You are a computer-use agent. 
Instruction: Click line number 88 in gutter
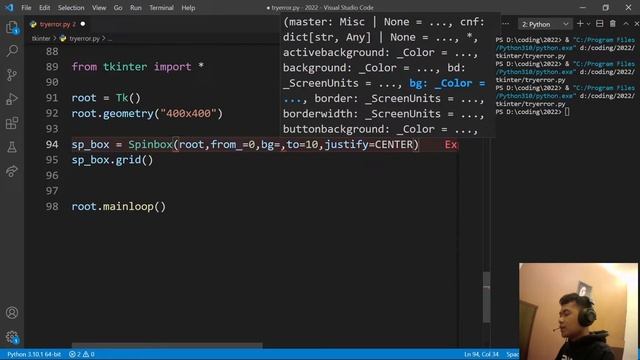tap(52, 51)
